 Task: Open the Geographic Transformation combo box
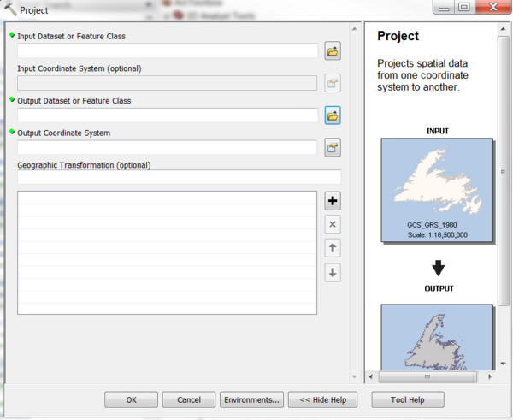pos(179,178)
